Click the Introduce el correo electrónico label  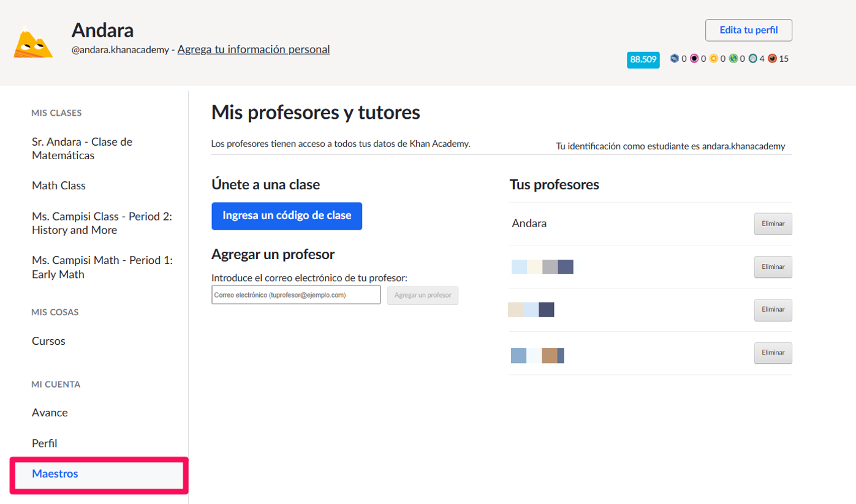click(309, 278)
